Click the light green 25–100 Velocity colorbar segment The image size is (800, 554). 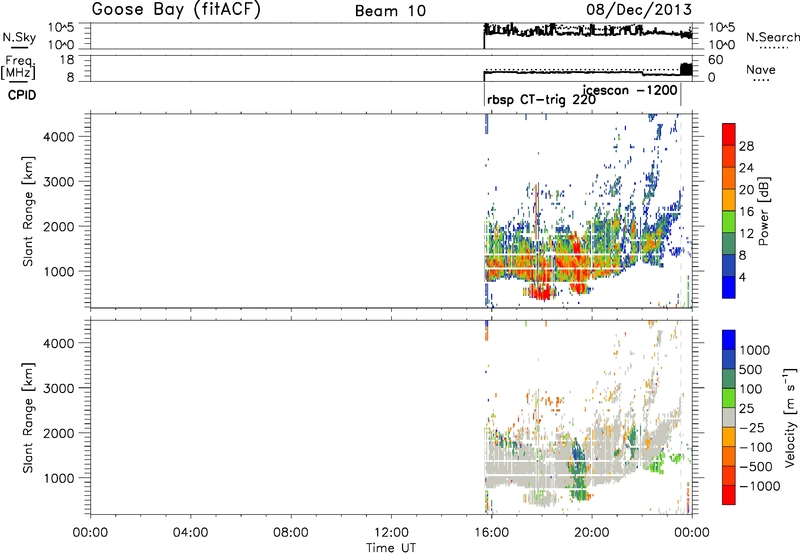(x=729, y=398)
